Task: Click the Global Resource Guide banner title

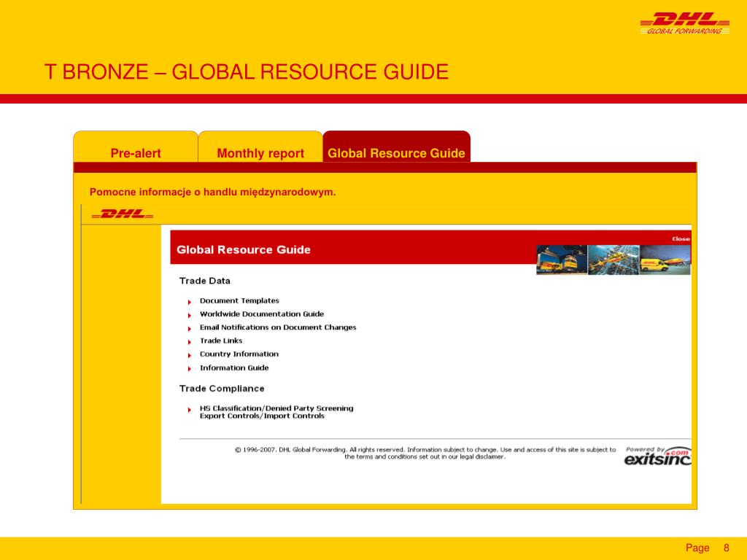Action: tap(244, 249)
